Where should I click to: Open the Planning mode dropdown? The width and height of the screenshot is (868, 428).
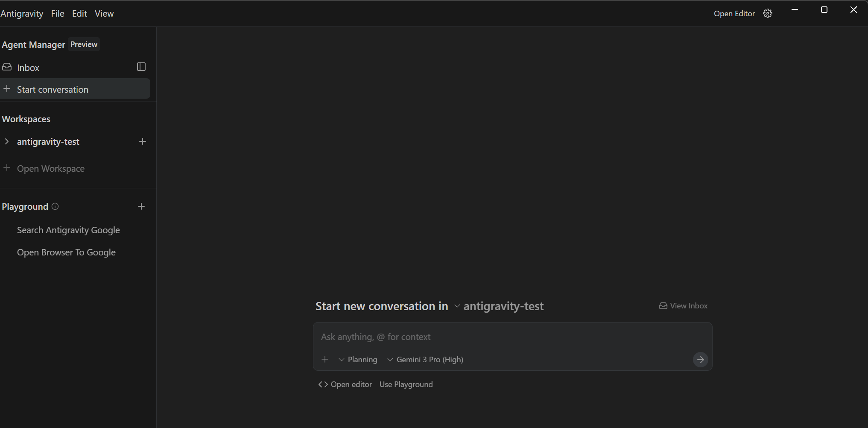(x=358, y=360)
